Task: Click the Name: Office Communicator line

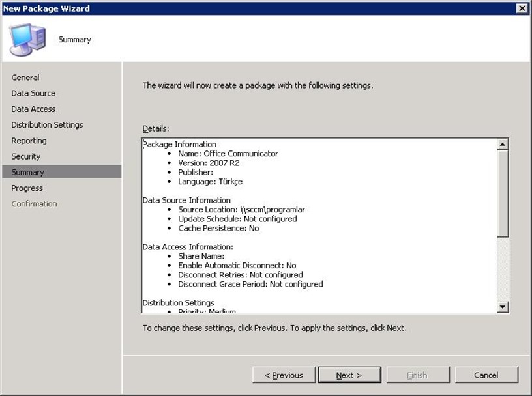Action: 228,154
